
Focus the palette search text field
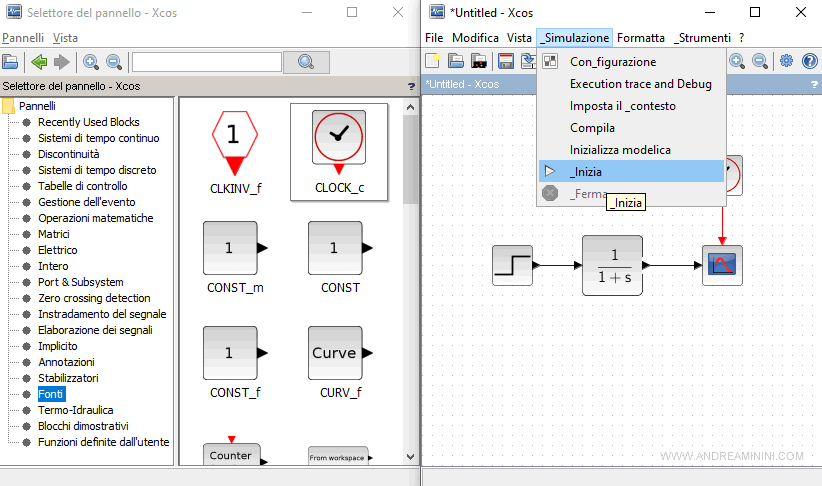pos(207,62)
